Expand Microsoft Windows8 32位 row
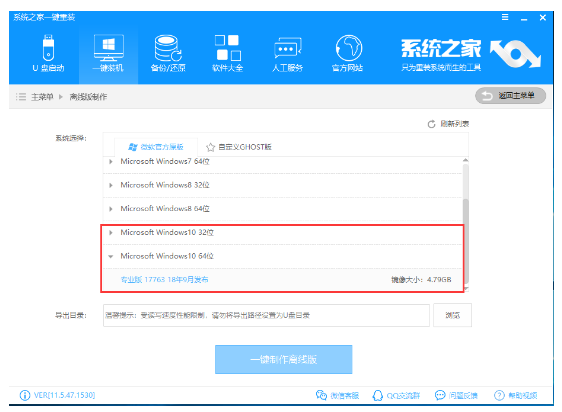Screen dimensions: 562x412 (111, 185)
